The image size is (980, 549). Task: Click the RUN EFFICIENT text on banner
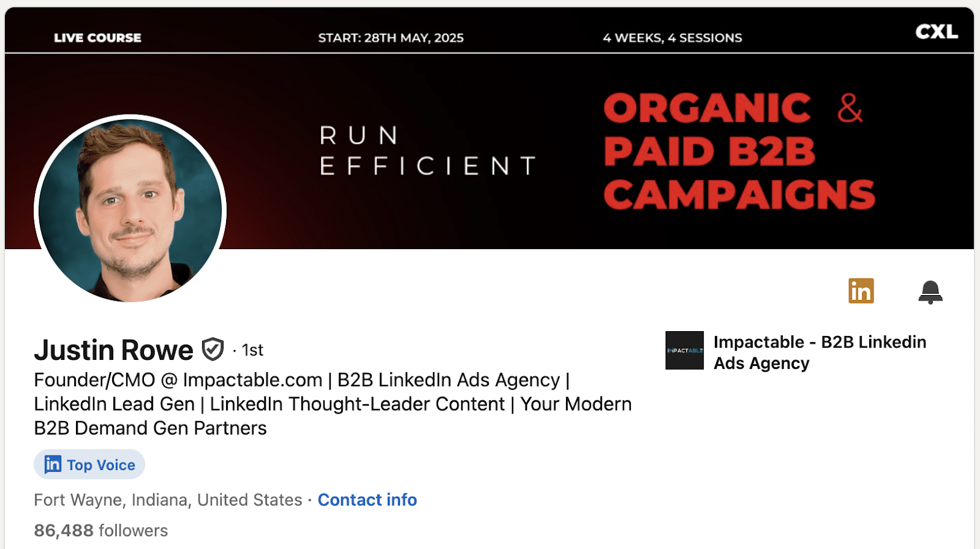click(428, 151)
